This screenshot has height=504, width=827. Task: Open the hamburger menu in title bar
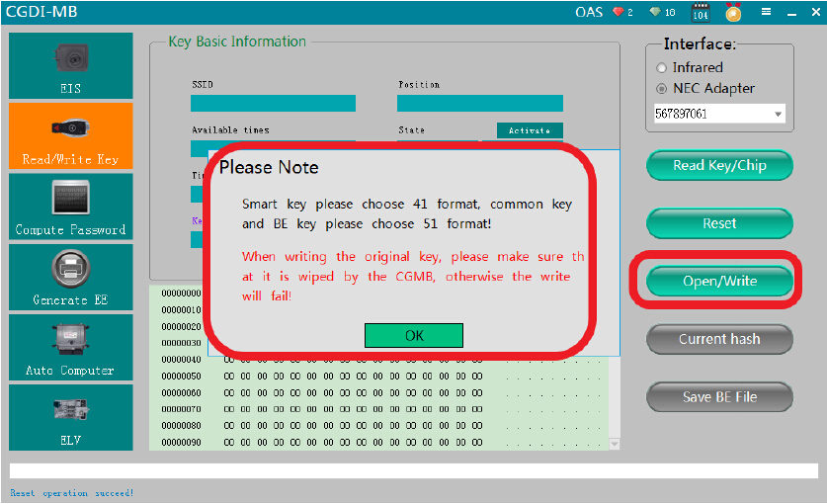click(x=767, y=12)
